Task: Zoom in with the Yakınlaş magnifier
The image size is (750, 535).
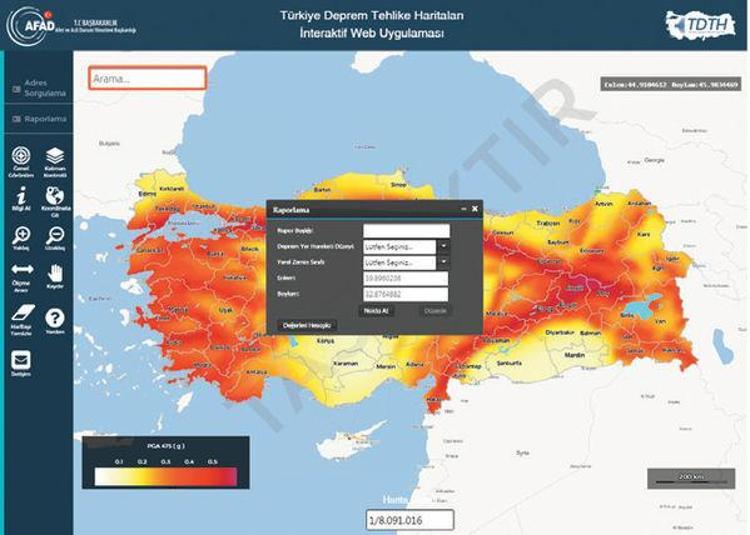Action: click(x=20, y=235)
